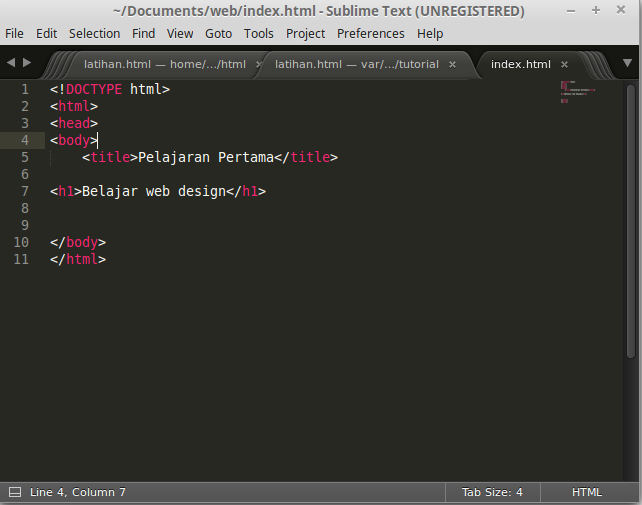Open the Project menu
Image resolution: width=642 pixels, height=505 pixels.
tap(305, 34)
